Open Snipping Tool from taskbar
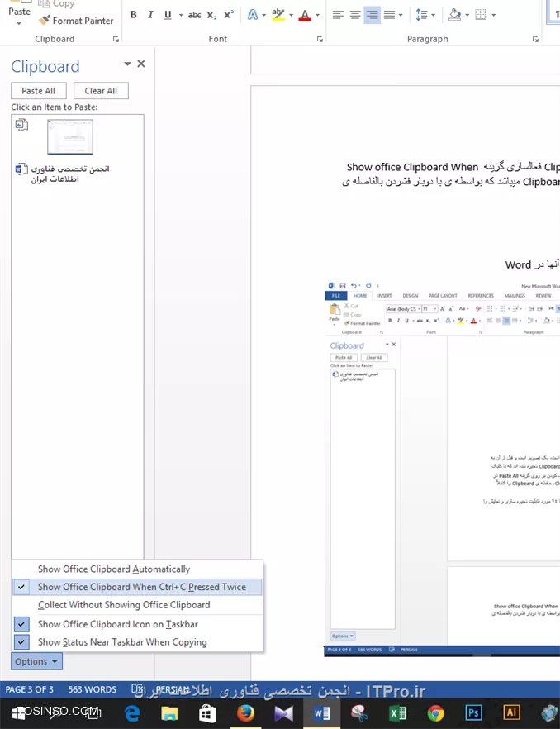This screenshot has width=560, height=729. 359,713
